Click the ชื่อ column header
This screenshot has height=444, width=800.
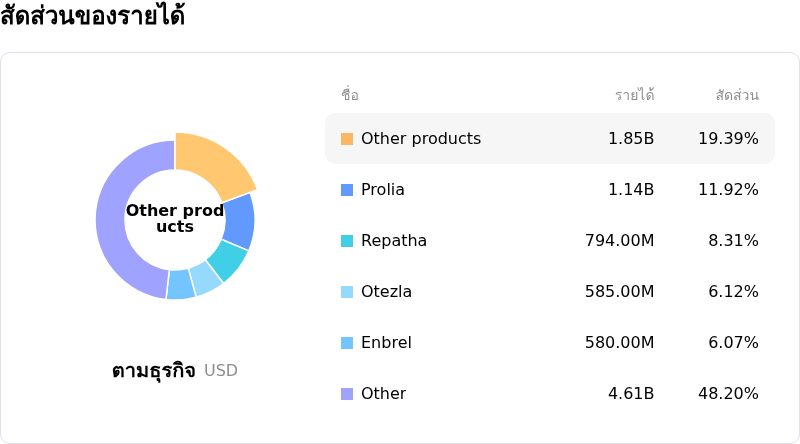[x=350, y=95]
